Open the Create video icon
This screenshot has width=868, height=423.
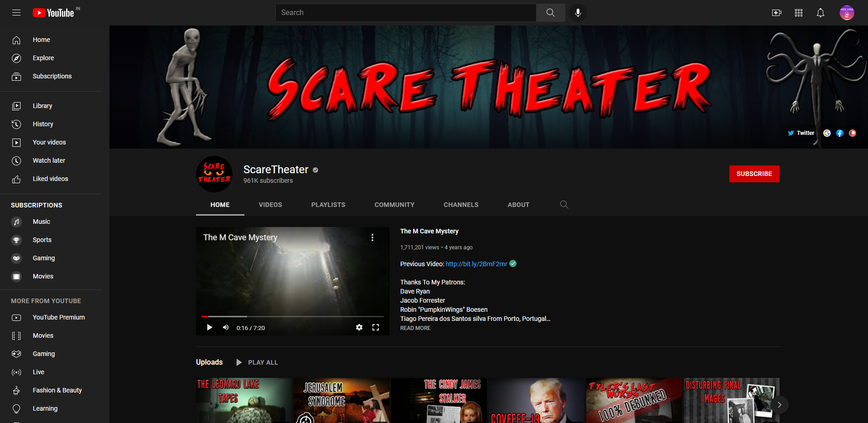(x=777, y=13)
